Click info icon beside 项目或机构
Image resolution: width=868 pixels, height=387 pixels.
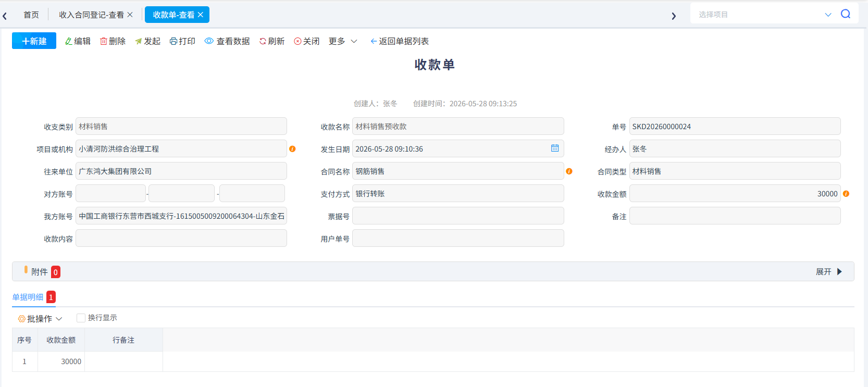292,149
